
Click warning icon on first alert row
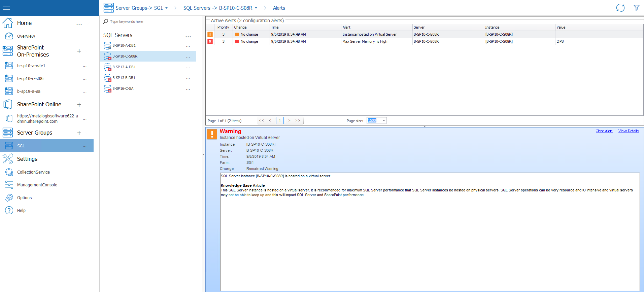tap(210, 34)
